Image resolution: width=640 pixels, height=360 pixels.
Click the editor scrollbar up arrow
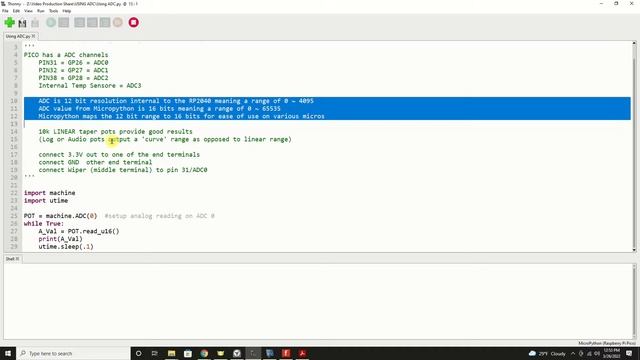point(634,43)
